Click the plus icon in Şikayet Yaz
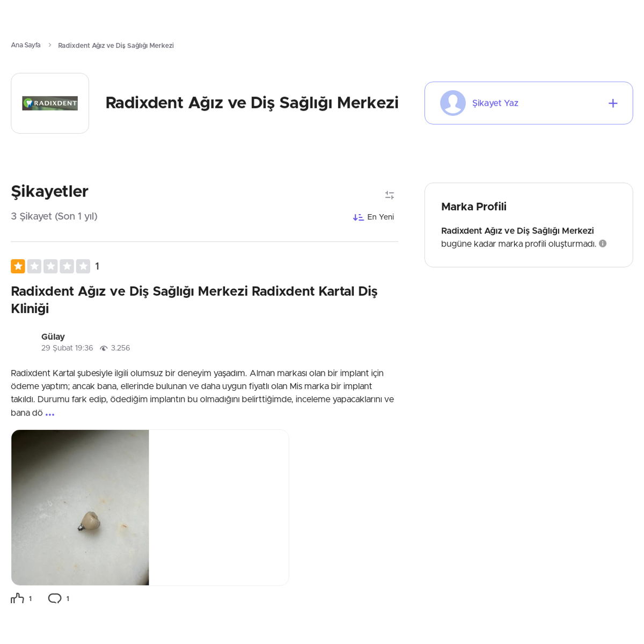Screen dimensions: 644x644 (x=613, y=103)
